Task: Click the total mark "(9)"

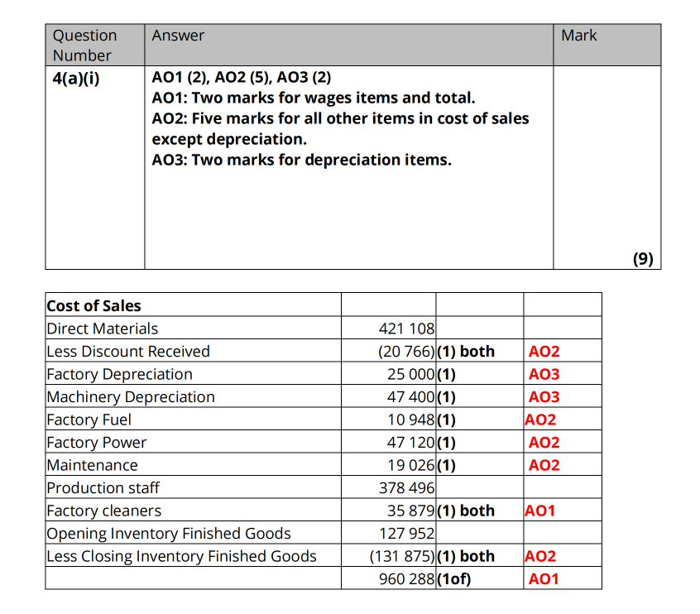Action: [643, 258]
